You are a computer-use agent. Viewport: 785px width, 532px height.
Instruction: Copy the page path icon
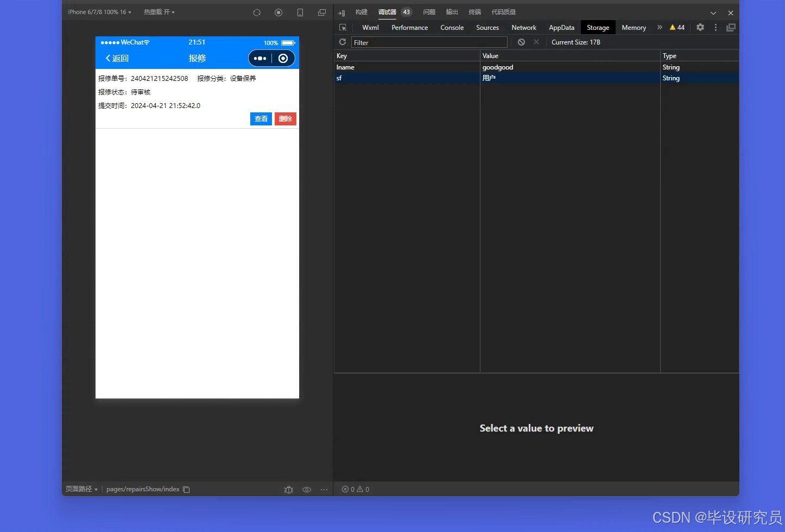click(x=186, y=490)
